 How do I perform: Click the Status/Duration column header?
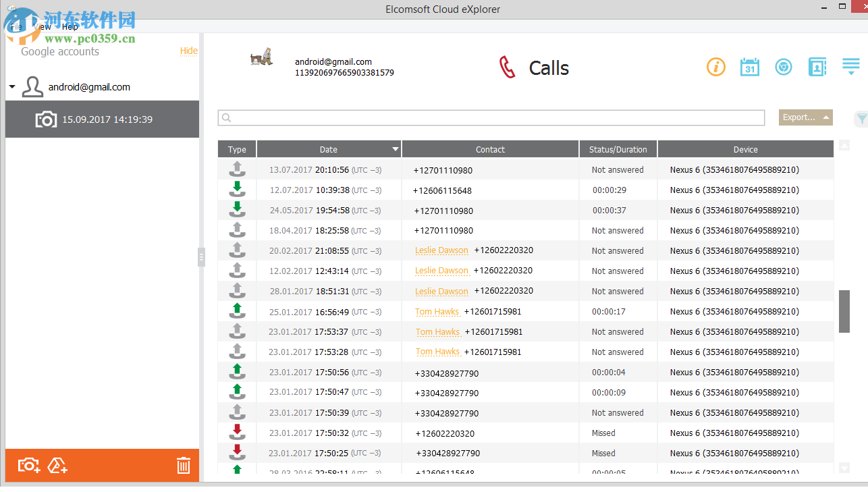tap(618, 149)
